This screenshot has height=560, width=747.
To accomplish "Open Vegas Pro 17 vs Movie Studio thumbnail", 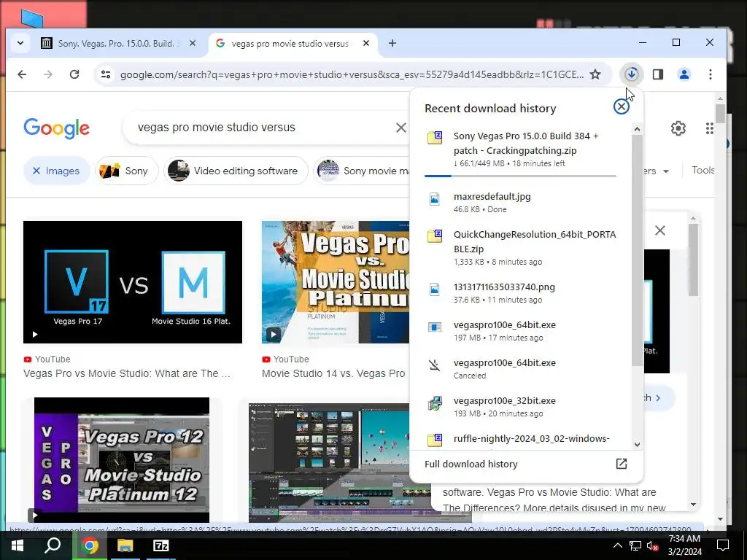I will coord(133,282).
